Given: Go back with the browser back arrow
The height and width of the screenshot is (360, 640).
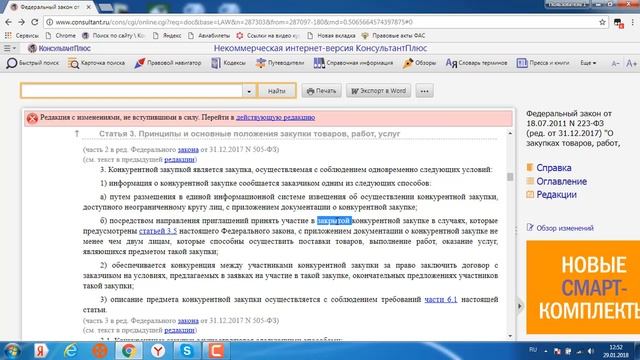Looking at the screenshot, I should (x=9, y=22).
